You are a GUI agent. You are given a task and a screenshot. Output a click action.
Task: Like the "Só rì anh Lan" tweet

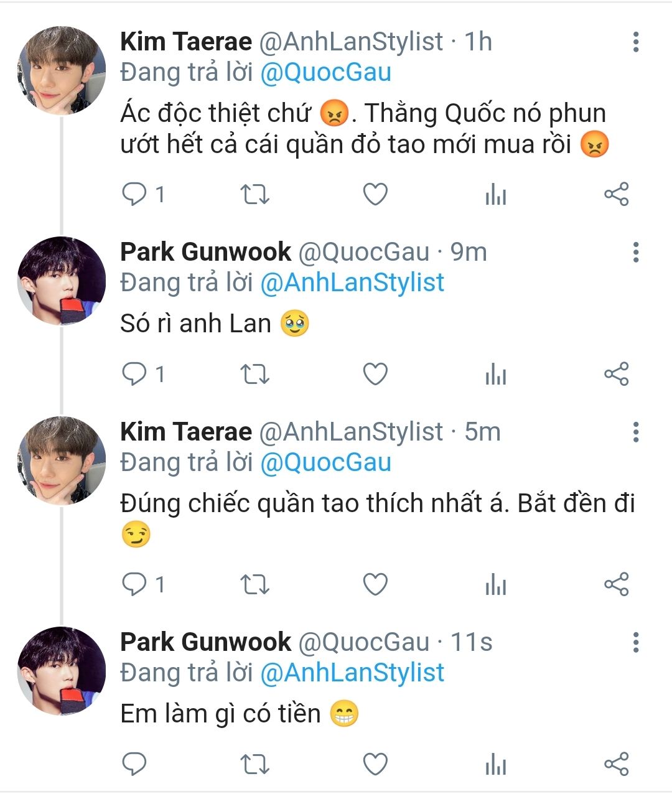[x=375, y=374]
